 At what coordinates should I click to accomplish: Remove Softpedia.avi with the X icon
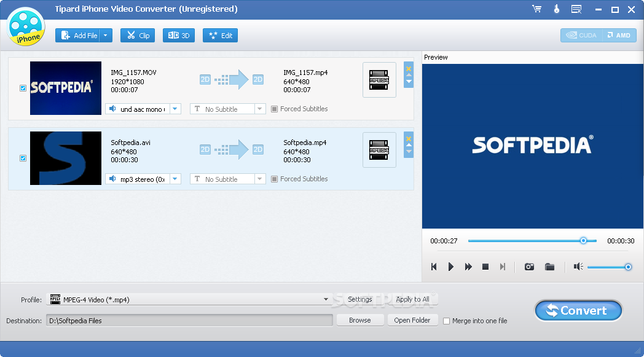(409, 139)
